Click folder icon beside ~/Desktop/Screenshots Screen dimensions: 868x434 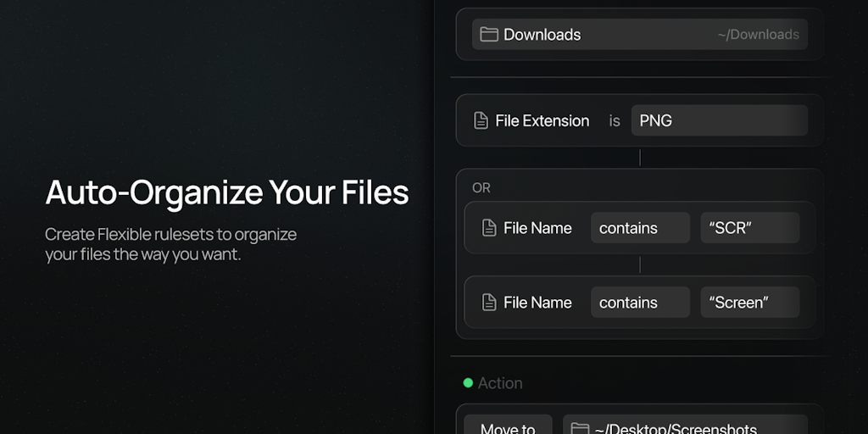pos(580,429)
